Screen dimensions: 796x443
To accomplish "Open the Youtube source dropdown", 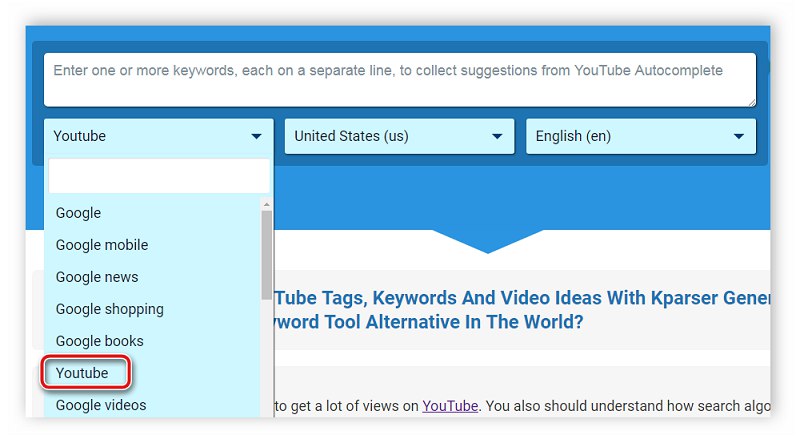I will click(x=158, y=136).
